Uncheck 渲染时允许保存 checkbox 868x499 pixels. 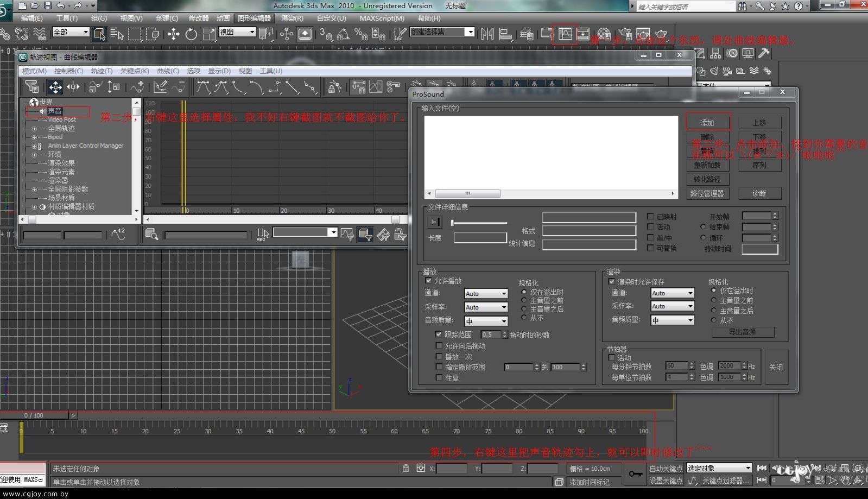pos(612,281)
